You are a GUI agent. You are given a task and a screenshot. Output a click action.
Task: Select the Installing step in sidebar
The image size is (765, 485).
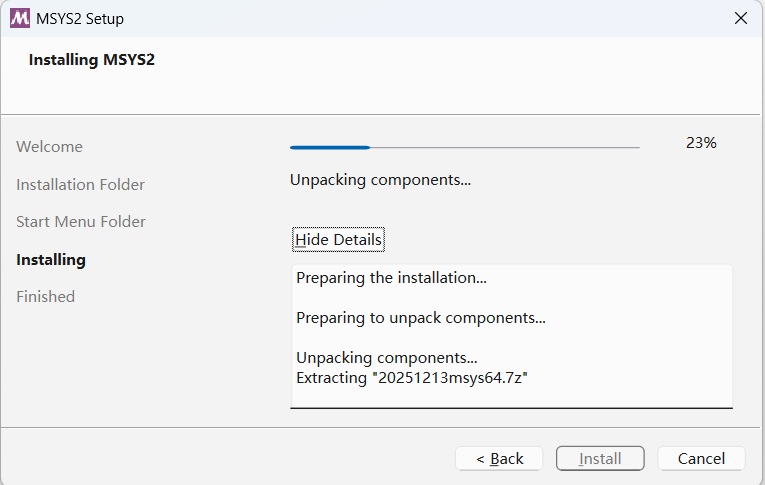(51, 260)
